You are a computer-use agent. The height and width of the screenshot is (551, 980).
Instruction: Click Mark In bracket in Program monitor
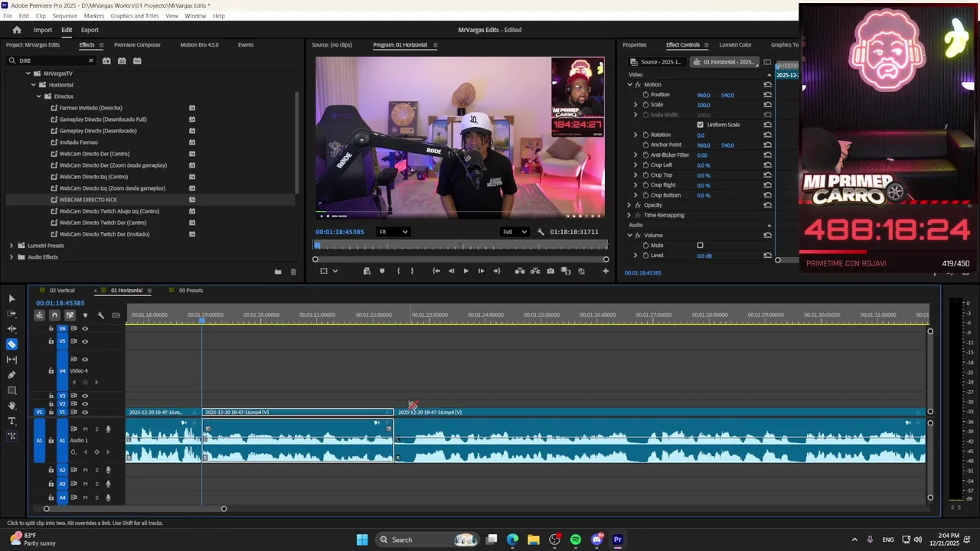pos(398,271)
